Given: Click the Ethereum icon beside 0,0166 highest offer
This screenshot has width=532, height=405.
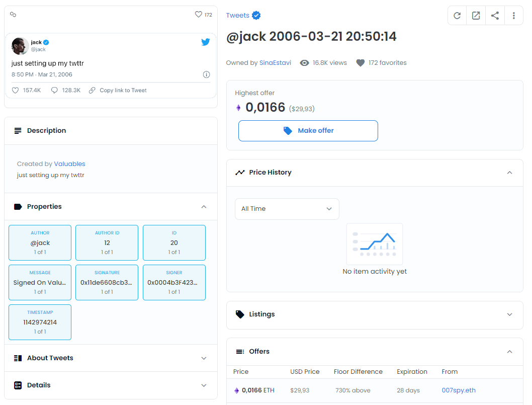Looking at the screenshot, I should [238, 108].
